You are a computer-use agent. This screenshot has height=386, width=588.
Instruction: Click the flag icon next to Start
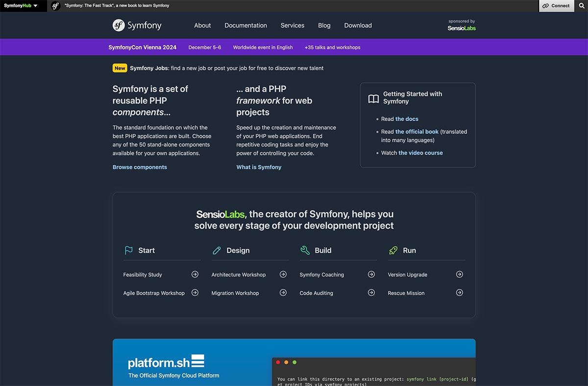click(x=129, y=250)
